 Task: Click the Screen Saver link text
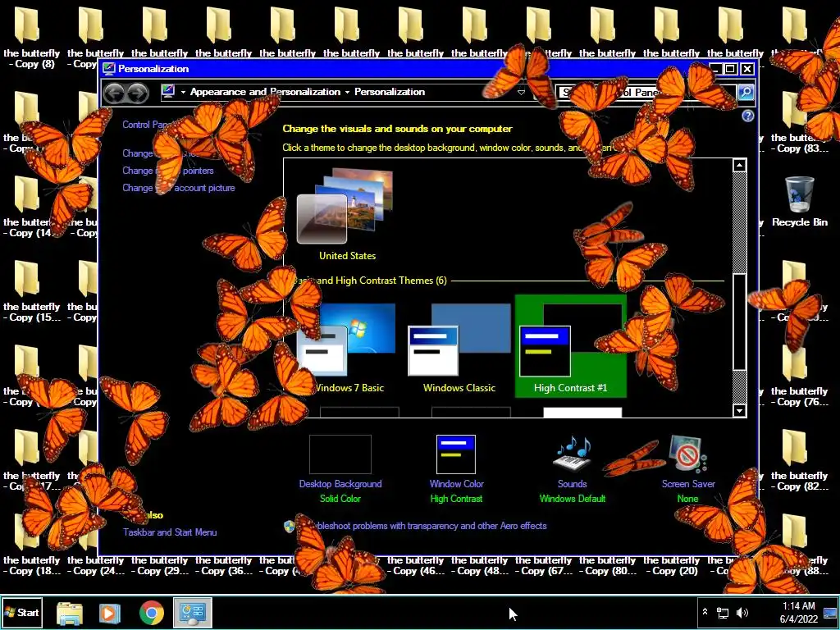[688, 484]
